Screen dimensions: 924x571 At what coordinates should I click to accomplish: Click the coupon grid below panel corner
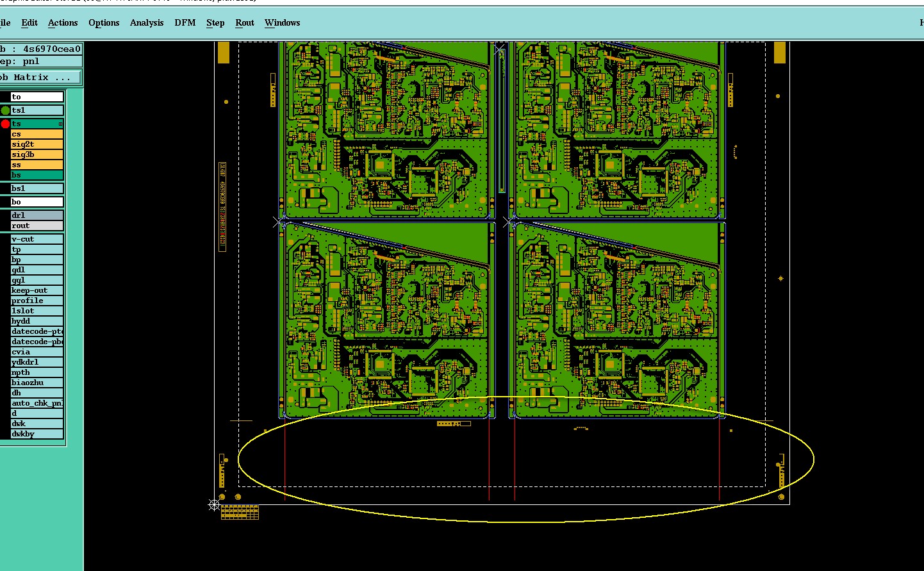(x=240, y=512)
